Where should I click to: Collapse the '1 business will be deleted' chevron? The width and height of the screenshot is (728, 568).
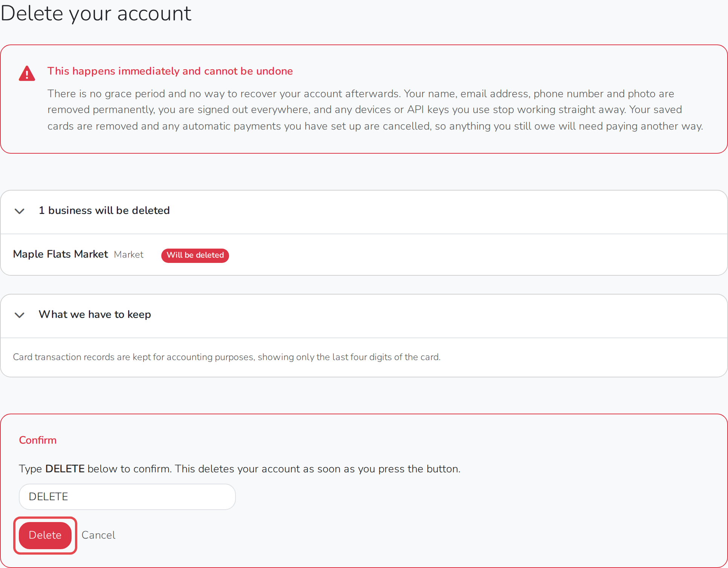click(20, 211)
